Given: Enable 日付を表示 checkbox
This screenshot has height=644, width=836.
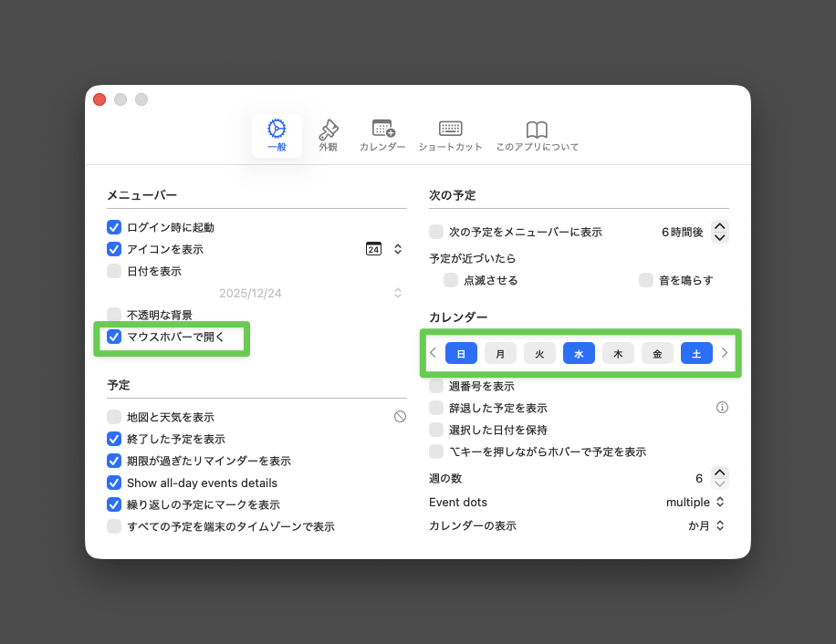Looking at the screenshot, I should coord(114,271).
